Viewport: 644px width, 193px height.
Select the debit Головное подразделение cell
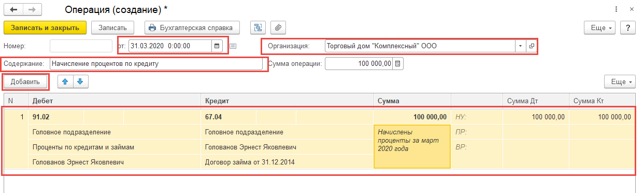pos(115,132)
